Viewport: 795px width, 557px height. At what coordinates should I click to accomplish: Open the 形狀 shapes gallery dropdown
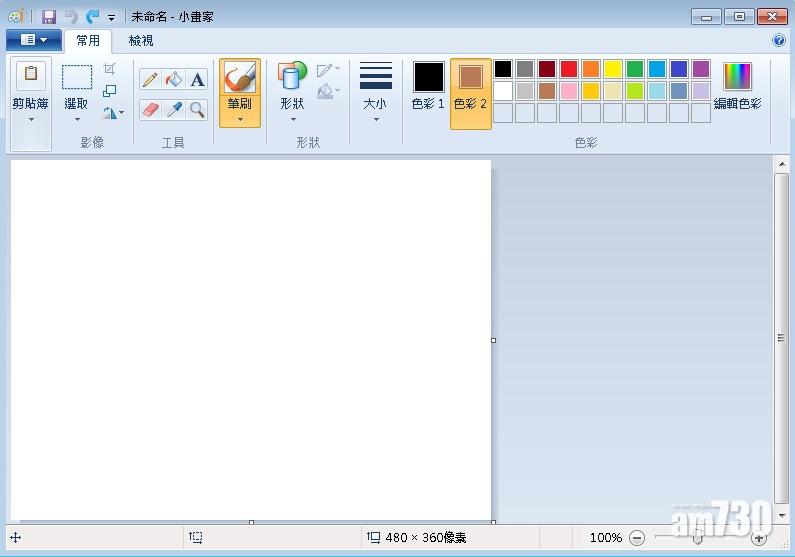pos(292,118)
